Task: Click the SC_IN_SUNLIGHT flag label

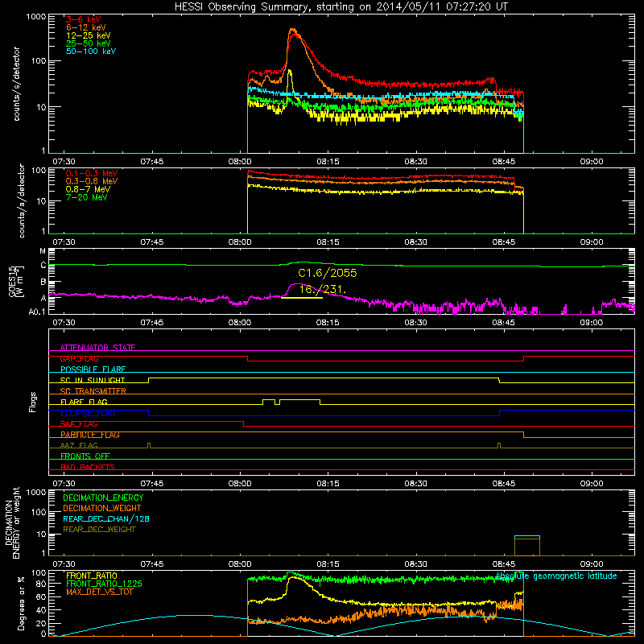Action: pos(93,380)
